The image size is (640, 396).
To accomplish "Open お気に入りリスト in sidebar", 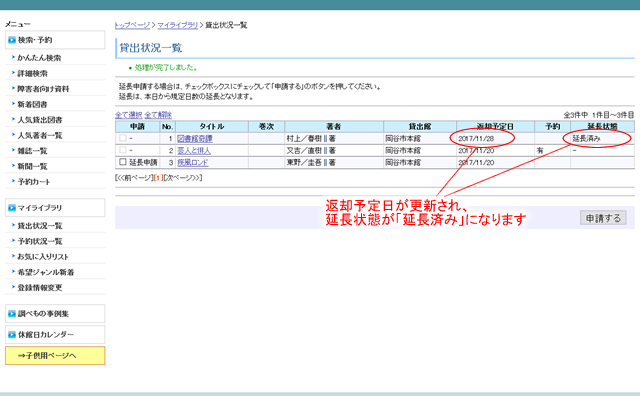I will [43, 256].
